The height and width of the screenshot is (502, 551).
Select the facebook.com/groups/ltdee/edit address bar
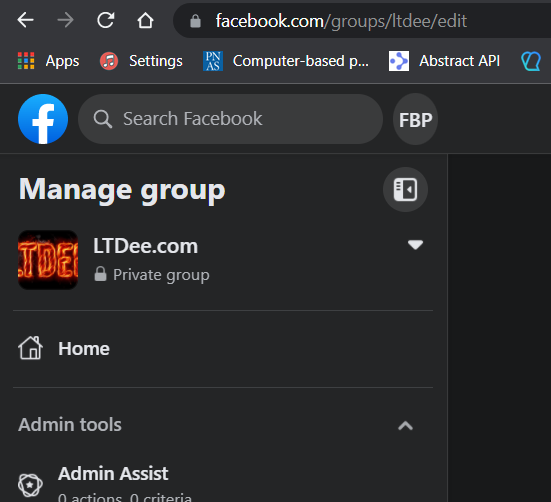click(x=362, y=20)
